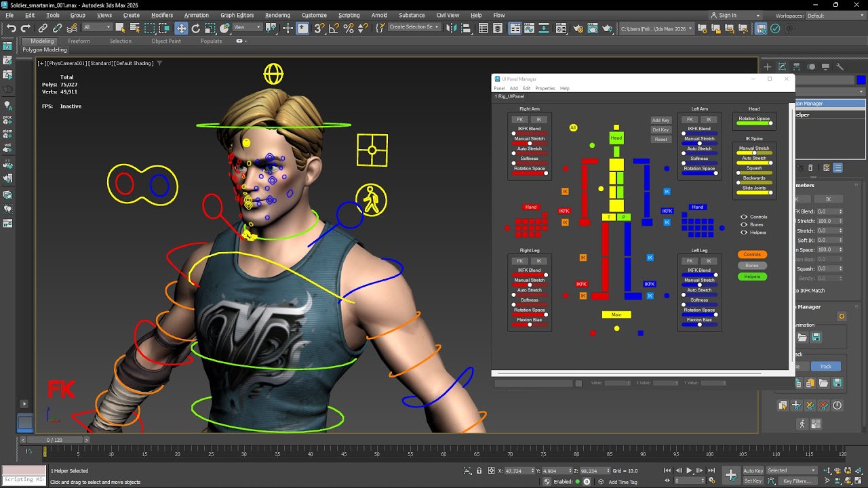Expand the View reference coordinate dropdown
This screenshot has width=868, height=488.
[x=248, y=28]
